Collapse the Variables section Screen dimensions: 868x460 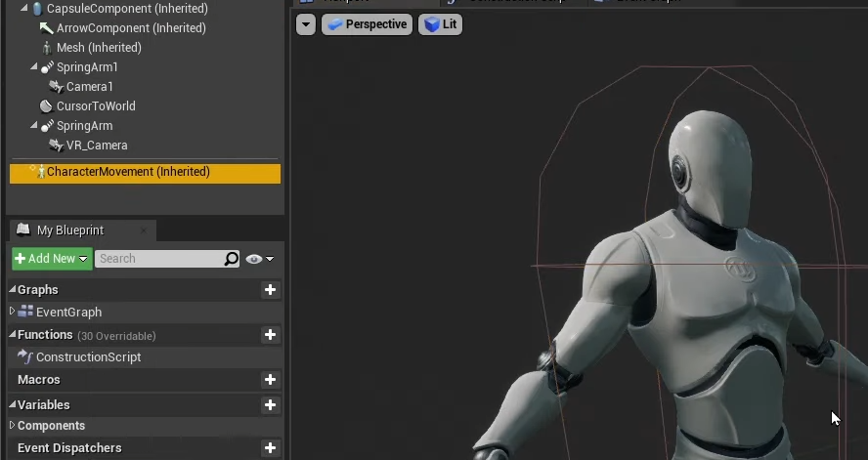(x=12, y=403)
